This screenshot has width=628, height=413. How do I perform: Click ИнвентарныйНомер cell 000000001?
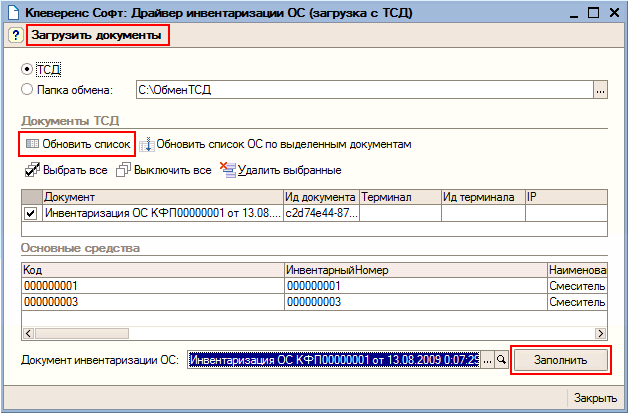click(x=416, y=286)
